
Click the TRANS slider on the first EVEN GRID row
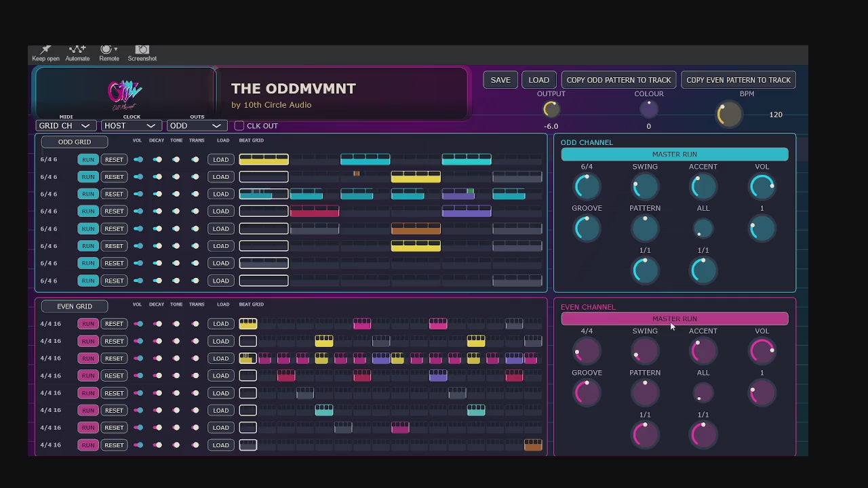click(195, 324)
